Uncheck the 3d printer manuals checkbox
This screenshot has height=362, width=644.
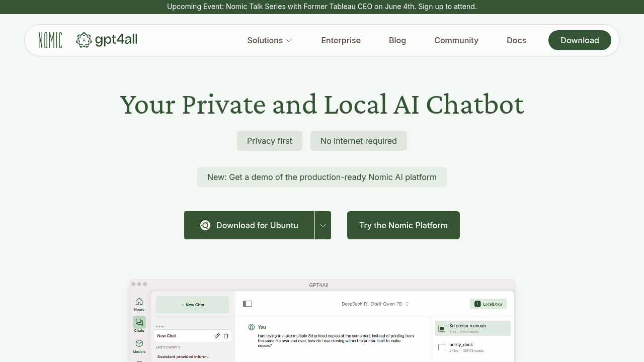(x=442, y=328)
